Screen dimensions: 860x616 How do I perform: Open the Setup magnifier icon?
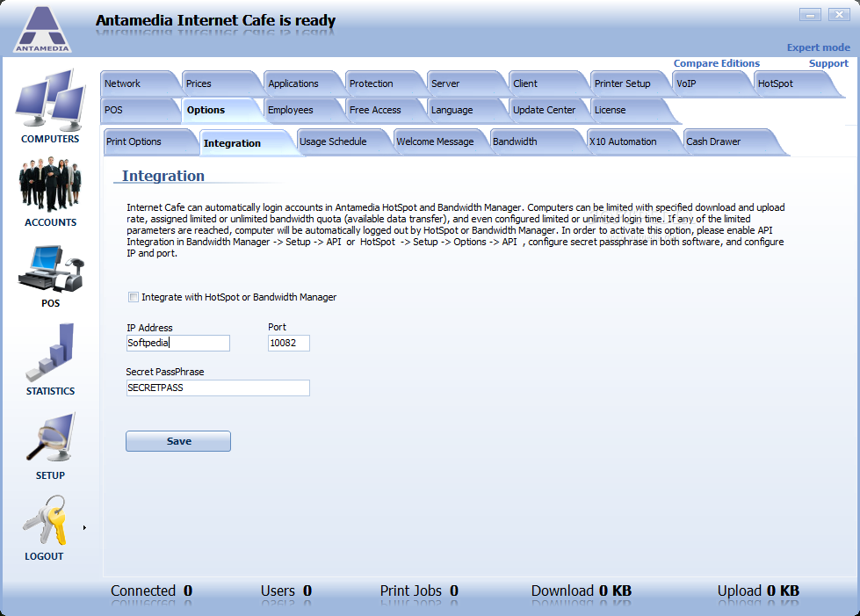[50, 438]
